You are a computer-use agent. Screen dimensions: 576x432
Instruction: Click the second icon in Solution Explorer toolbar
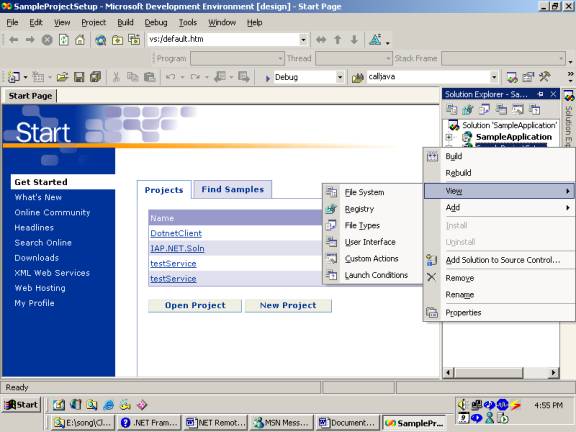pos(468,109)
